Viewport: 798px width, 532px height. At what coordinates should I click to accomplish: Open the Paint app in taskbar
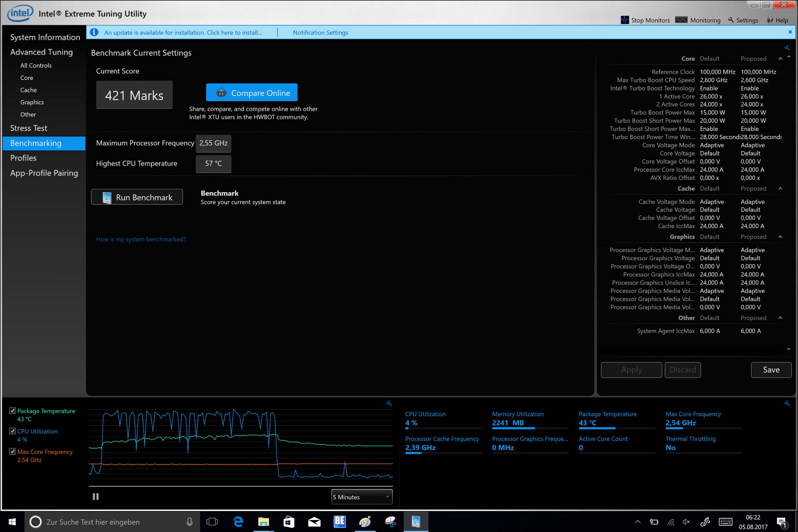coord(365,522)
